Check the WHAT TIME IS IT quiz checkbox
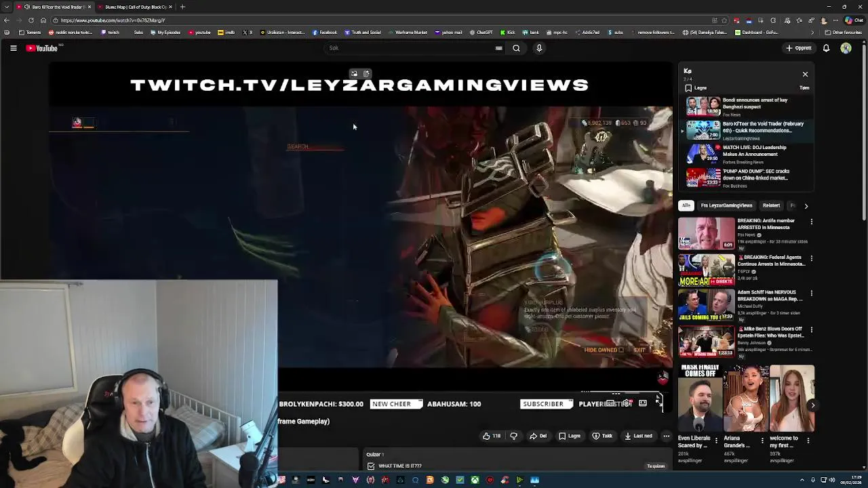Screen dimensions: 868x488 click(x=371, y=466)
